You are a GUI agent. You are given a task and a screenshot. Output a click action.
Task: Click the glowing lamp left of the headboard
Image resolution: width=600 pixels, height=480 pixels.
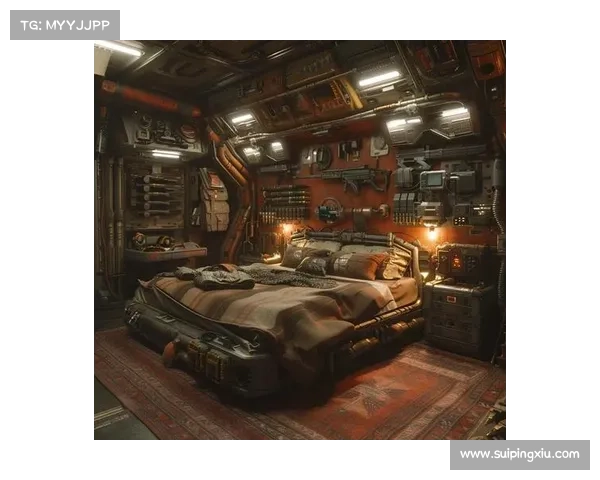tap(285, 229)
